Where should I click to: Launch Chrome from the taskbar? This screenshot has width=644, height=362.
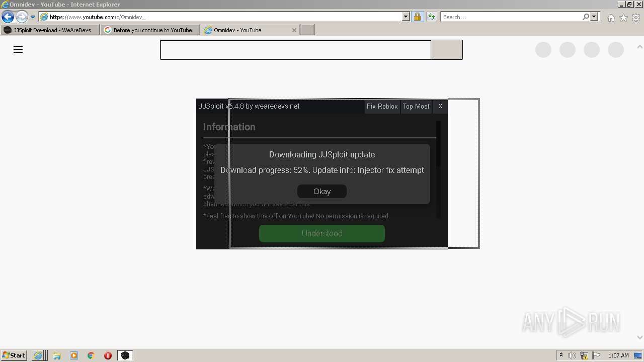point(91,355)
